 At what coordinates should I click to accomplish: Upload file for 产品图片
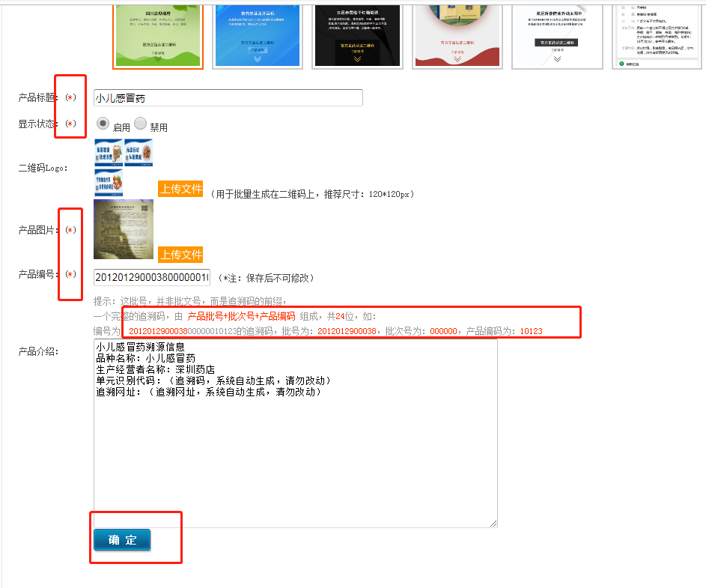(x=180, y=255)
